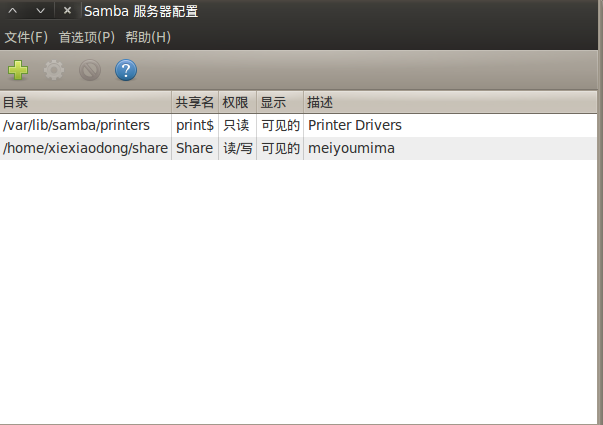Screen dimensions: 603x425
Task: Select the /var/lib/samba/printers row
Action: (298, 125)
